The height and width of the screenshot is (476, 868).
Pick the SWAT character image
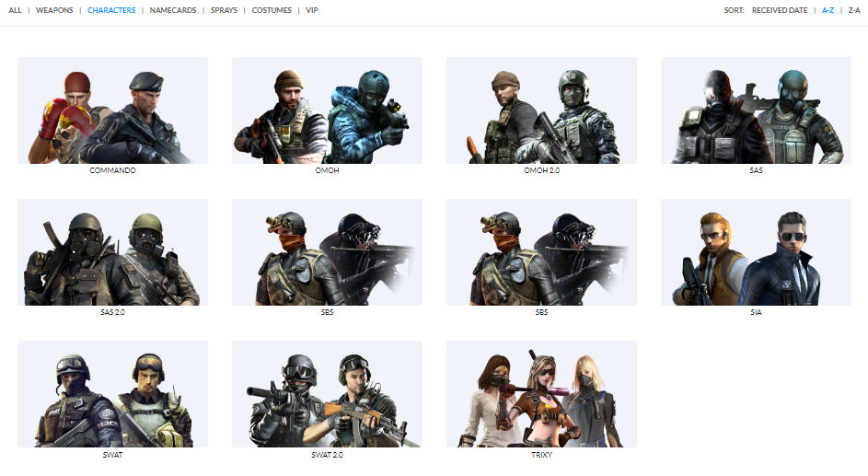113,394
